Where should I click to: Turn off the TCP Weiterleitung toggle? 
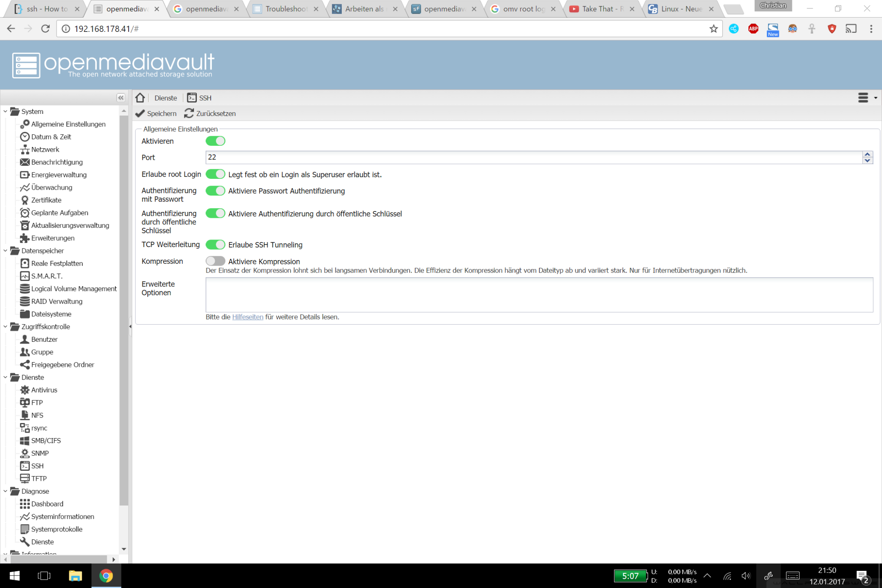[x=215, y=245]
